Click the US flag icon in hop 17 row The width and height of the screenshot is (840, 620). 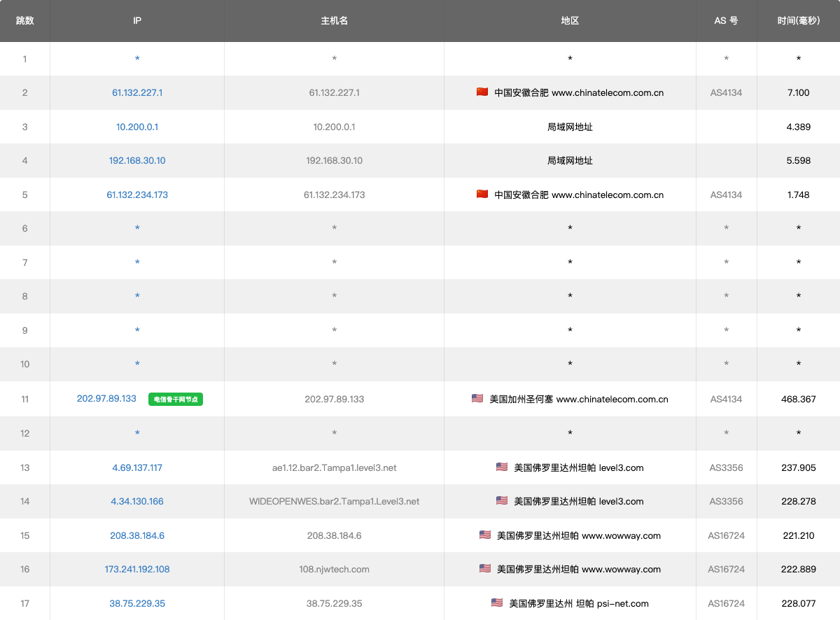[x=497, y=603]
